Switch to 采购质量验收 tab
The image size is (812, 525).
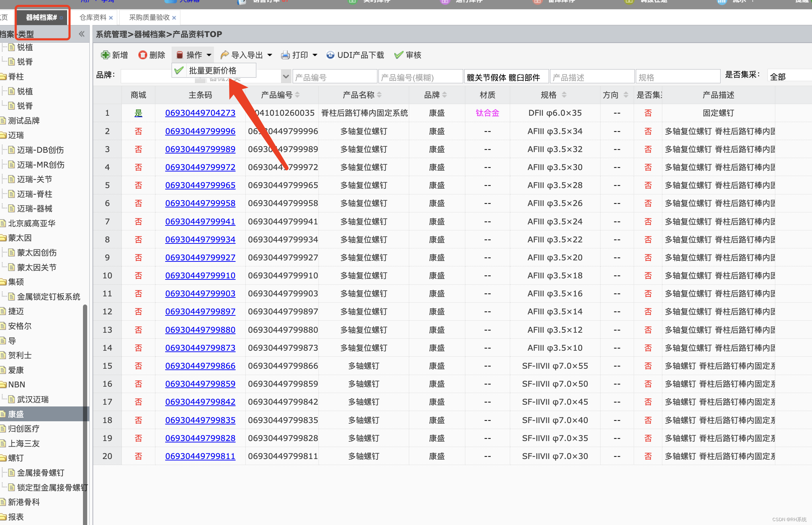(x=149, y=18)
